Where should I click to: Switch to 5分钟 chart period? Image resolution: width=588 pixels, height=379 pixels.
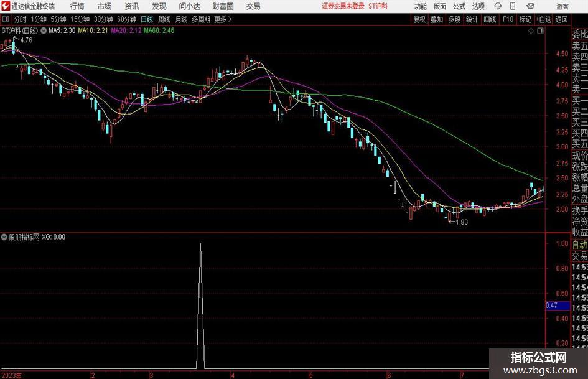(x=58, y=19)
